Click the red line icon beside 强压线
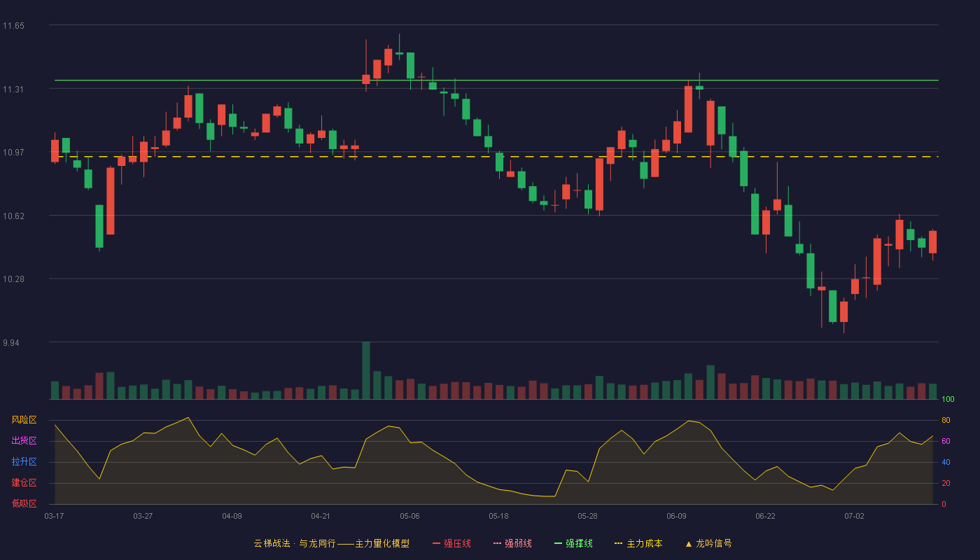This screenshot has width=980, height=560. 436,544
